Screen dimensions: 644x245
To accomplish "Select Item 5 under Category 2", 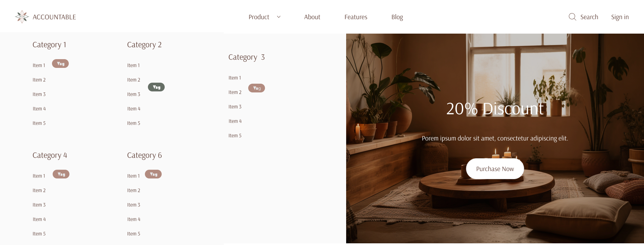I will tap(133, 123).
